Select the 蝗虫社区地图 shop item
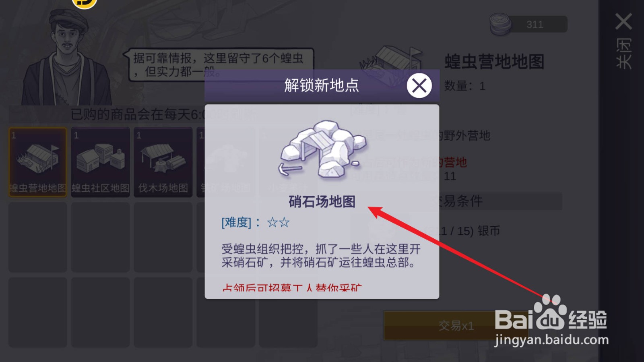 click(x=100, y=162)
